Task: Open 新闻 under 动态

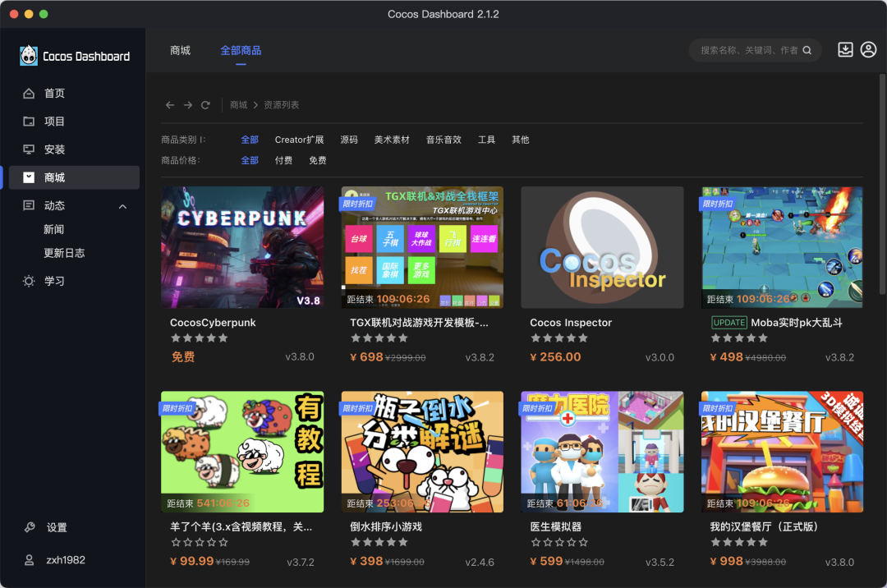Action: click(x=53, y=230)
